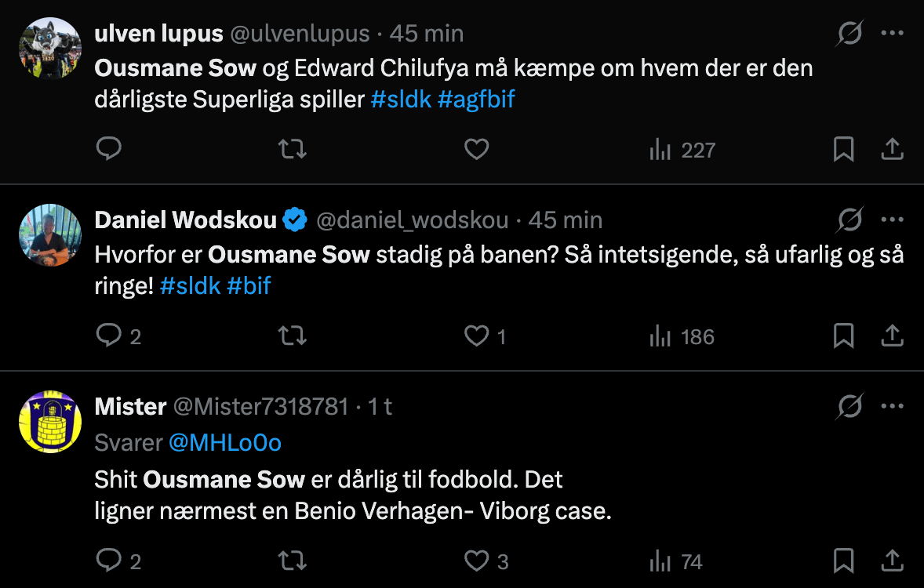Open the #bif hashtag link

point(249,285)
